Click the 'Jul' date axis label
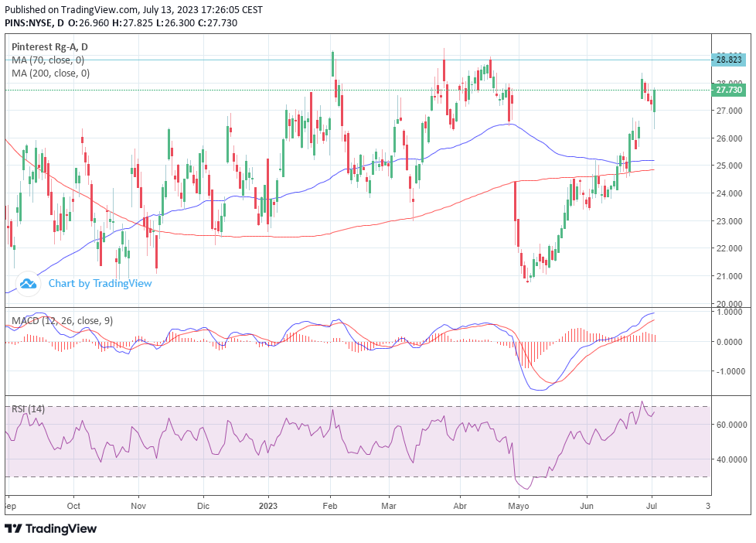 (x=652, y=506)
